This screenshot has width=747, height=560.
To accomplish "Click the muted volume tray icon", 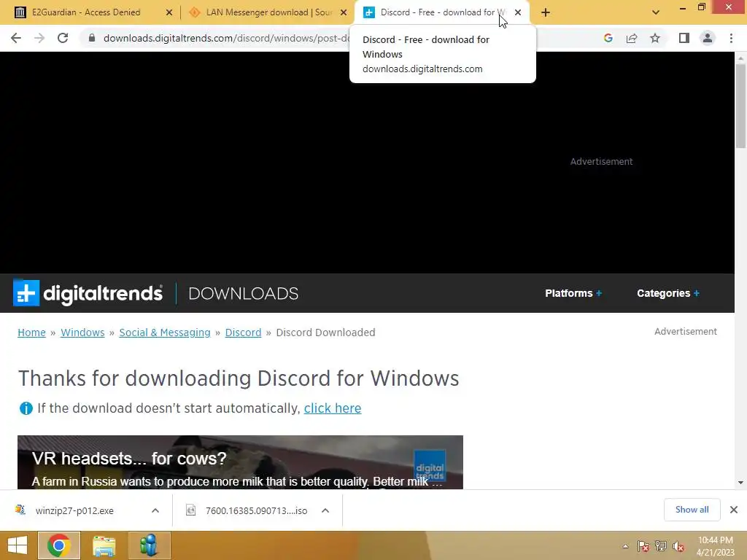I will click(678, 546).
